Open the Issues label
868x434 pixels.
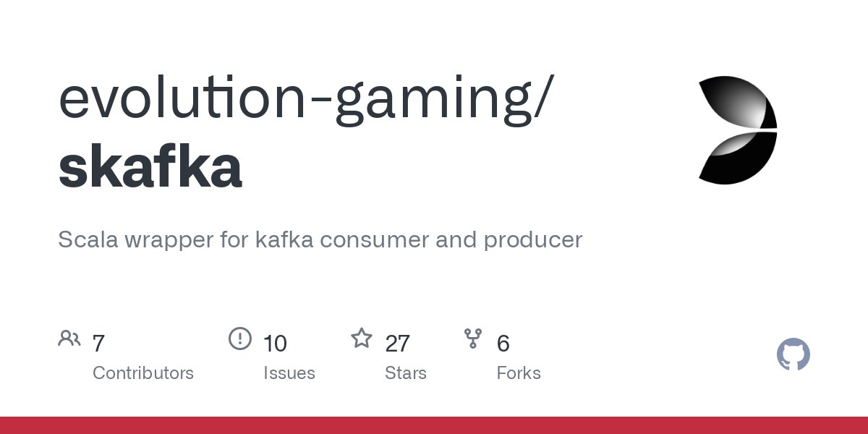[289, 373]
